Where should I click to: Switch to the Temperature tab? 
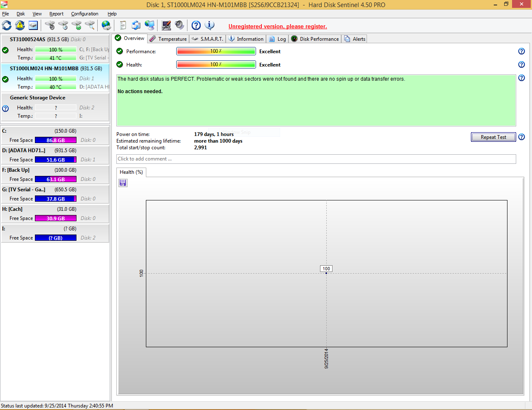[x=168, y=39]
